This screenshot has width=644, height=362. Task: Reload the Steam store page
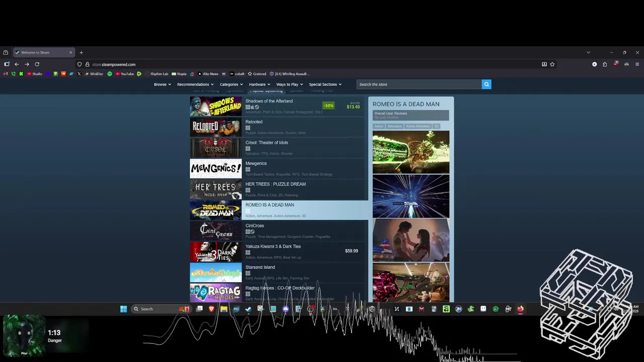[37, 64]
